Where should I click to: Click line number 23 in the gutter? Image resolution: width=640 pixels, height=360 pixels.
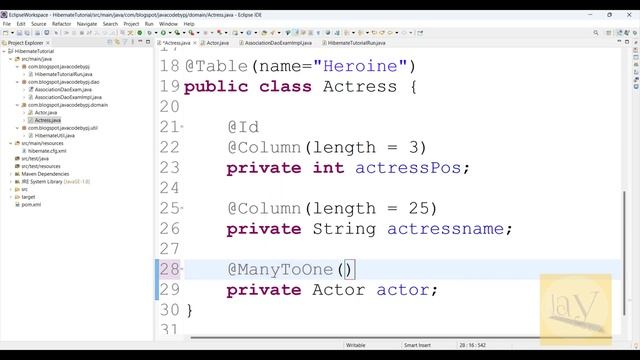tap(169, 168)
